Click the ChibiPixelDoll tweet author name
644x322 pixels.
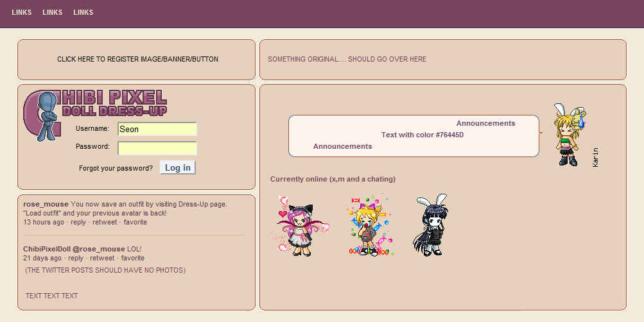coord(47,249)
